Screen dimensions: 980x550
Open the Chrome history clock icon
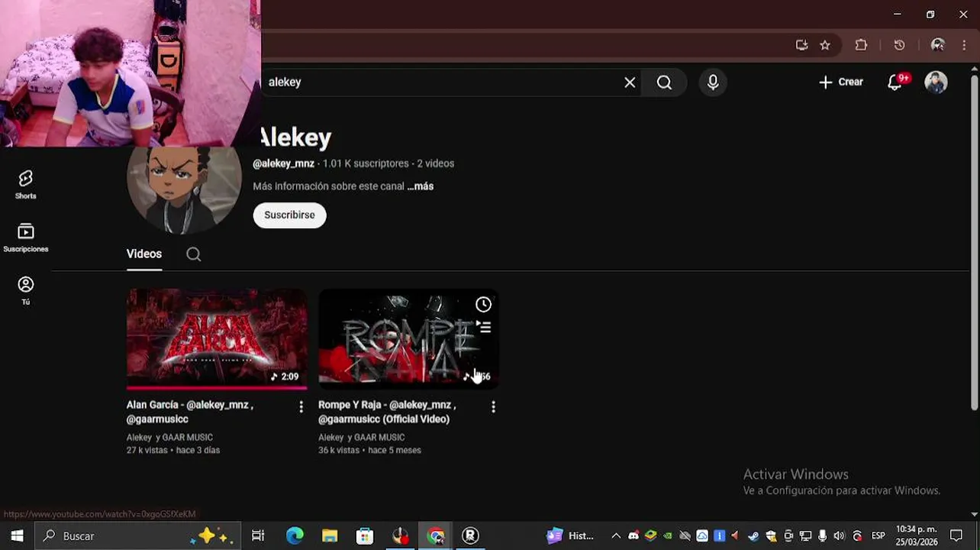tap(899, 45)
